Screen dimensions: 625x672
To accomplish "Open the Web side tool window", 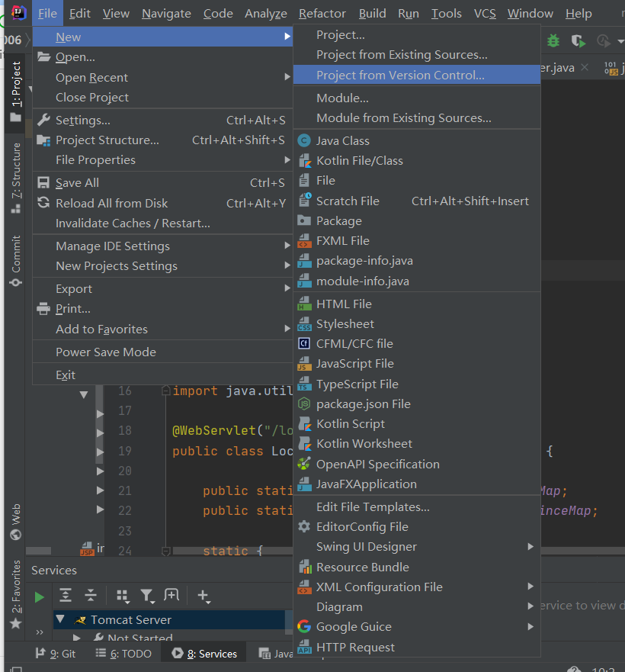I will pyautogui.click(x=15, y=522).
